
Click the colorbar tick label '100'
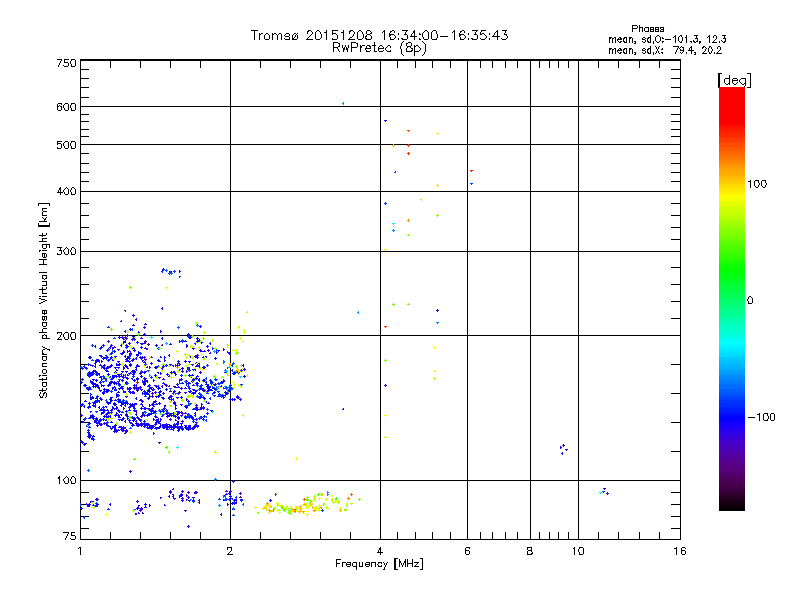click(x=757, y=184)
